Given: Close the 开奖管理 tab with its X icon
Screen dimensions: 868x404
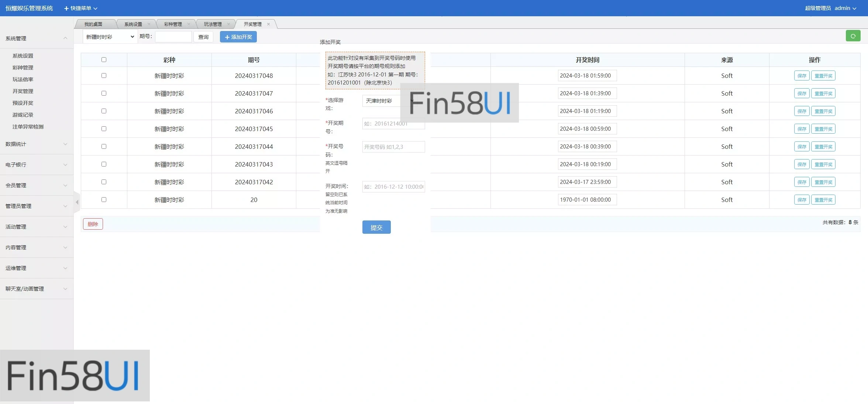Looking at the screenshot, I should point(268,24).
